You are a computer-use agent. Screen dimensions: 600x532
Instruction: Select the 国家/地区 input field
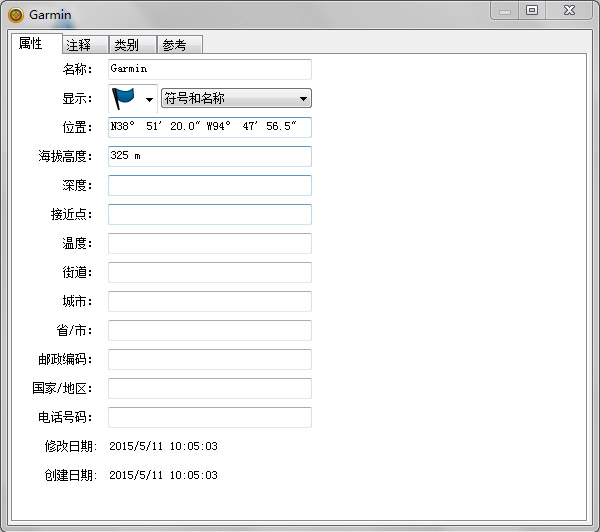click(x=209, y=388)
